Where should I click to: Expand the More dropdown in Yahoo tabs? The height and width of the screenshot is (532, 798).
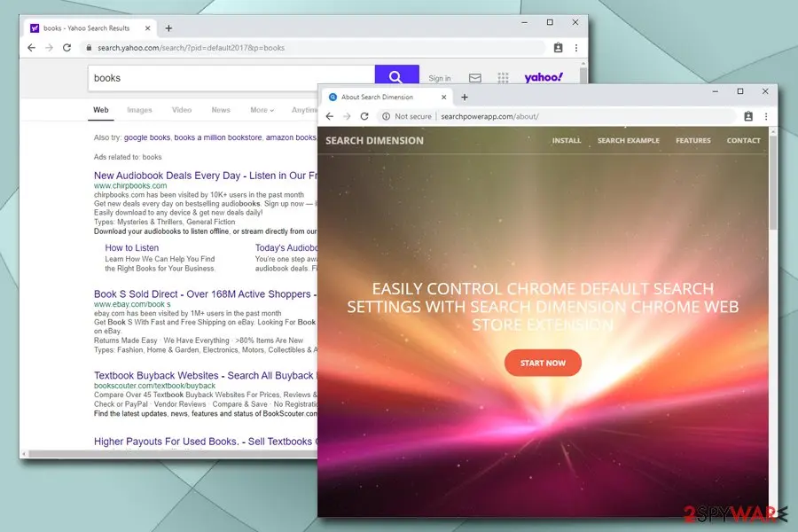point(262,110)
